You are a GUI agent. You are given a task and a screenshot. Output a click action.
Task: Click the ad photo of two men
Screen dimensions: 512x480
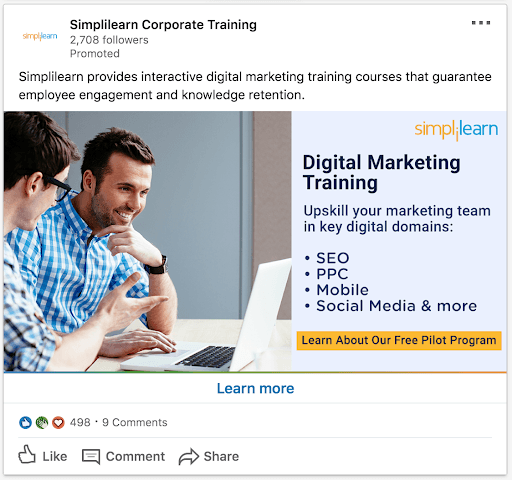point(148,241)
